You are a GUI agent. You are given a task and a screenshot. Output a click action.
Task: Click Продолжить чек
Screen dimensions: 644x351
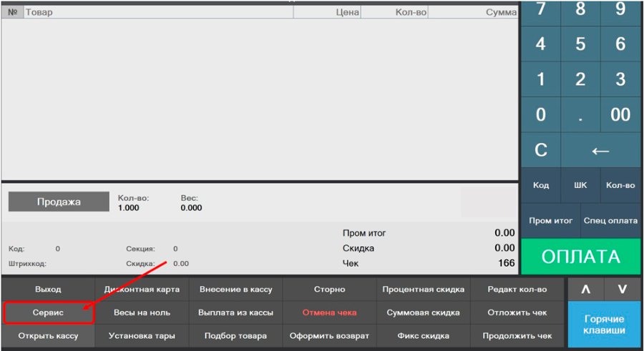[x=517, y=336]
